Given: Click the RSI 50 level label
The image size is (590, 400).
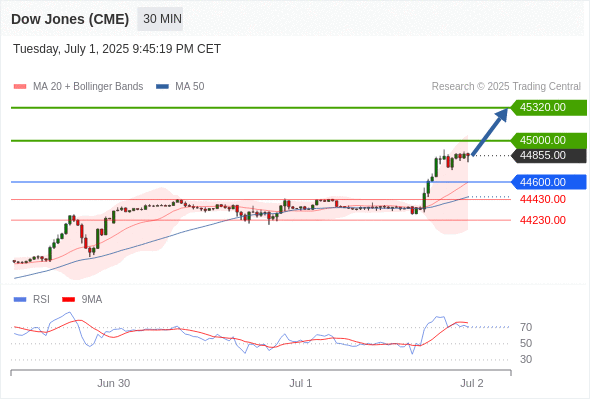Looking at the screenshot, I should [x=526, y=344].
